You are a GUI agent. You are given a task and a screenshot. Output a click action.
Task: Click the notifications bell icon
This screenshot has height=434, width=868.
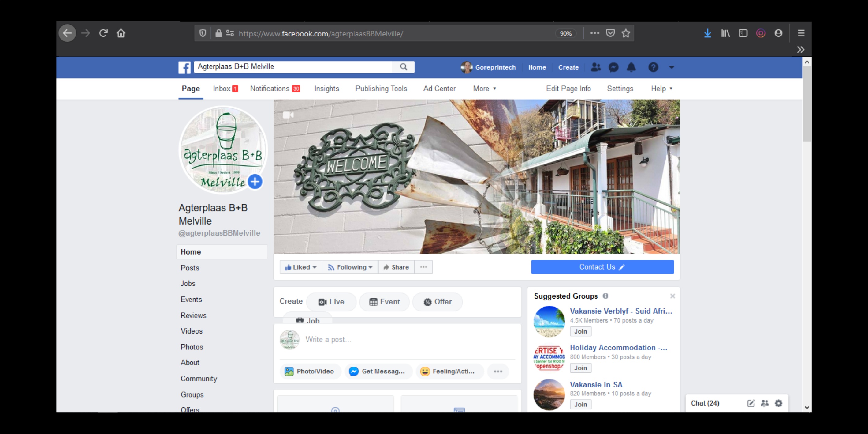(x=631, y=67)
